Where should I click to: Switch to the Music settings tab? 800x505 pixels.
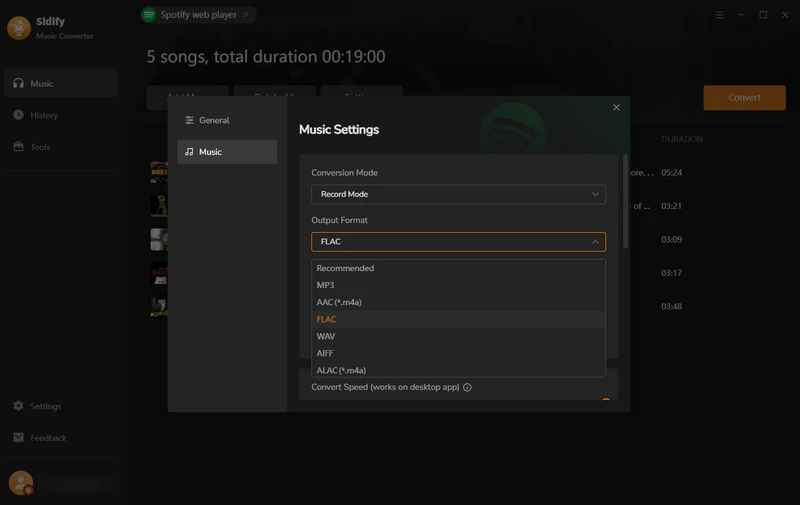coord(227,152)
